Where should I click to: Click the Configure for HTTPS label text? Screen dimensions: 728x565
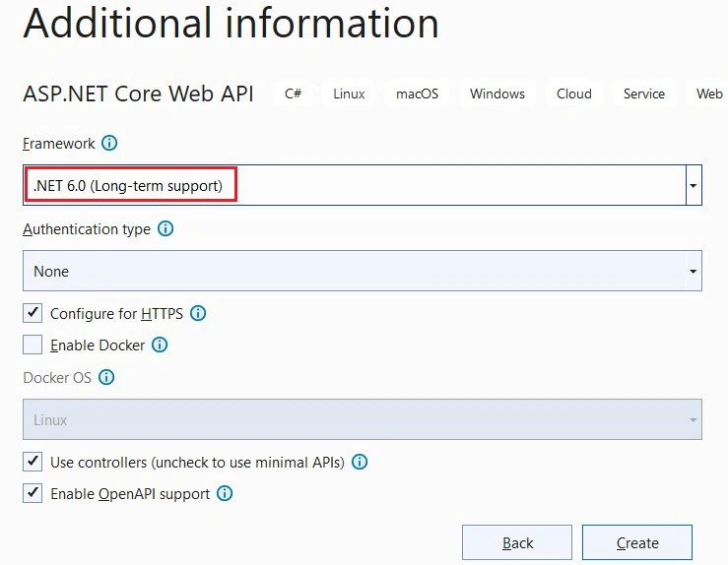116,314
